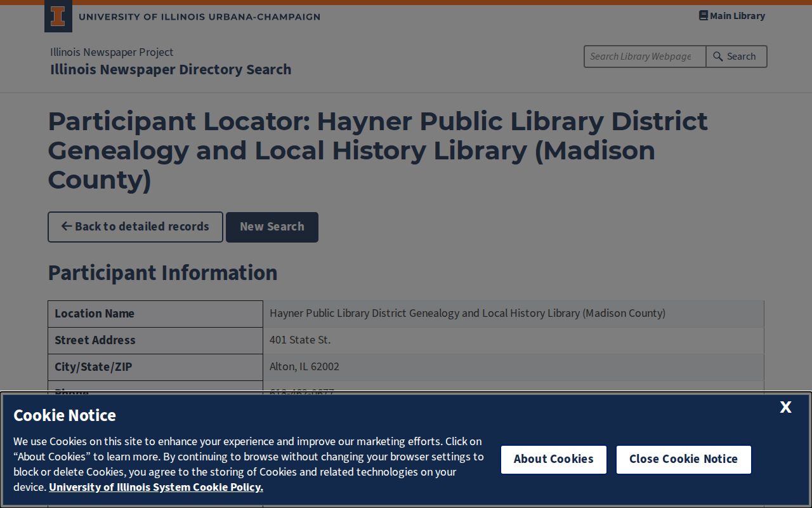Click the 'Participant Locator' page title
This screenshot has width=812, height=508.
(378, 150)
